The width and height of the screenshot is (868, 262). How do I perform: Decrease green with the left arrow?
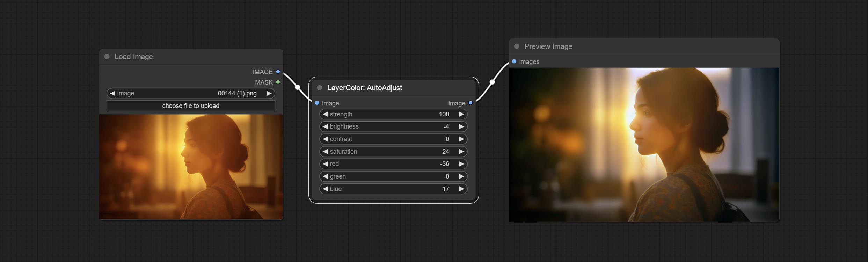(325, 176)
